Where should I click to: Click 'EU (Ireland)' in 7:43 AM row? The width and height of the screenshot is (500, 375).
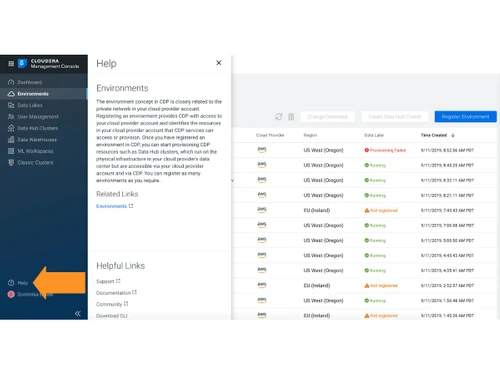click(x=317, y=210)
